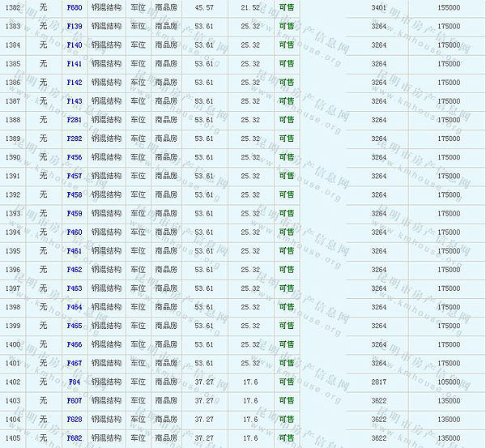Select the F682 unit link
The image size is (486, 448).
pos(75,438)
